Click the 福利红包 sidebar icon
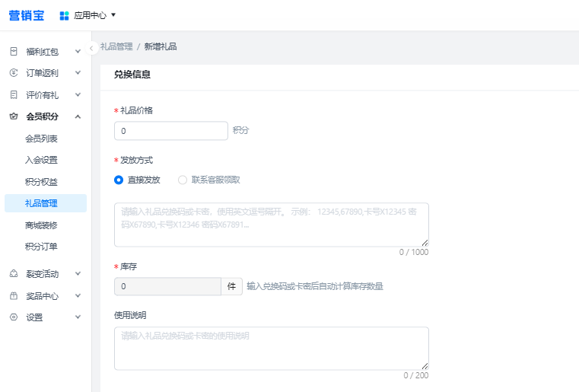579x392 pixels. pos(13,52)
